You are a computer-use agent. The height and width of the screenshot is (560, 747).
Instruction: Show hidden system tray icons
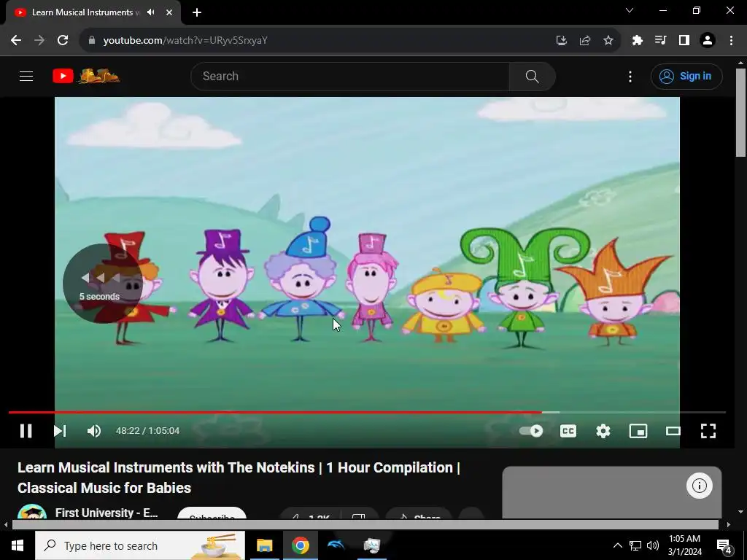coord(617,545)
